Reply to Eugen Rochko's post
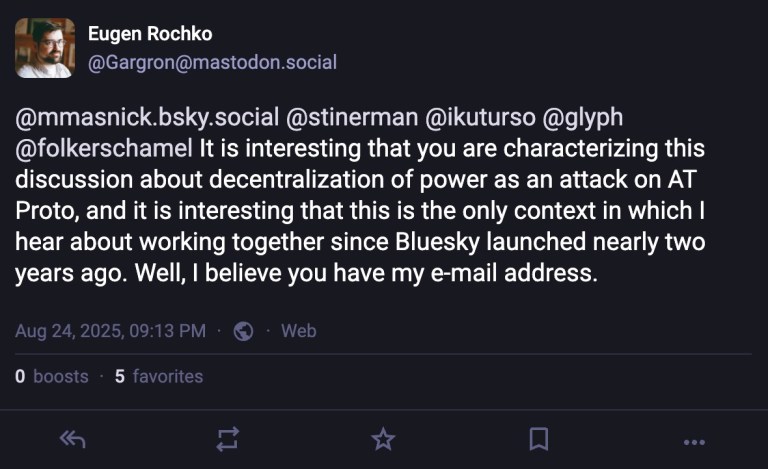 (72, 439)
